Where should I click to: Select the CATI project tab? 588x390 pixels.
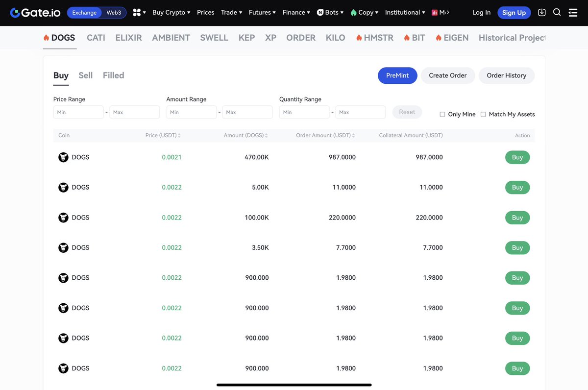[96, 38]
